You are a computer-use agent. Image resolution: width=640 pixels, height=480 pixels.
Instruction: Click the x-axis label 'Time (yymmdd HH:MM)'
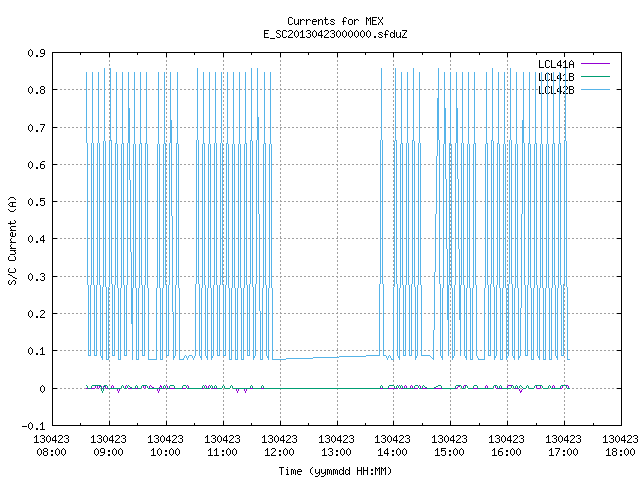click(335, 471)
